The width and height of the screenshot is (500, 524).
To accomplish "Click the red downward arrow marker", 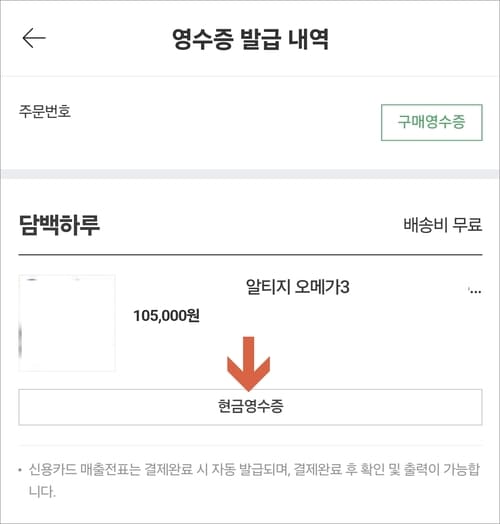I will [248, 364].
